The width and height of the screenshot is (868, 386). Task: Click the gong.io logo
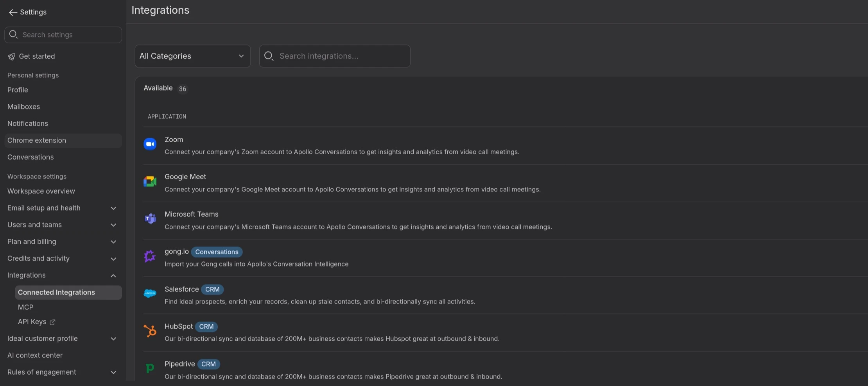tap(150, 256)
